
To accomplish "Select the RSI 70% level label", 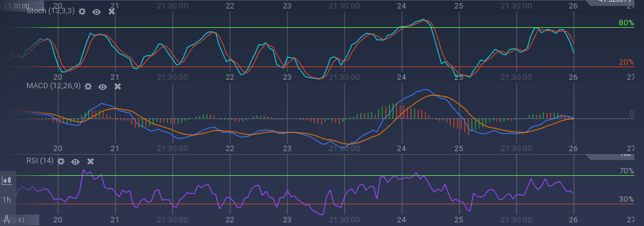I will click(626, 171).
